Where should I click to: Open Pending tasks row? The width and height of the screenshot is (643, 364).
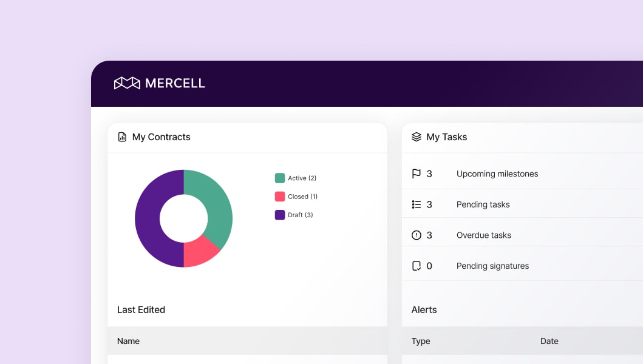pyautogui.click(x=522, y=204)
